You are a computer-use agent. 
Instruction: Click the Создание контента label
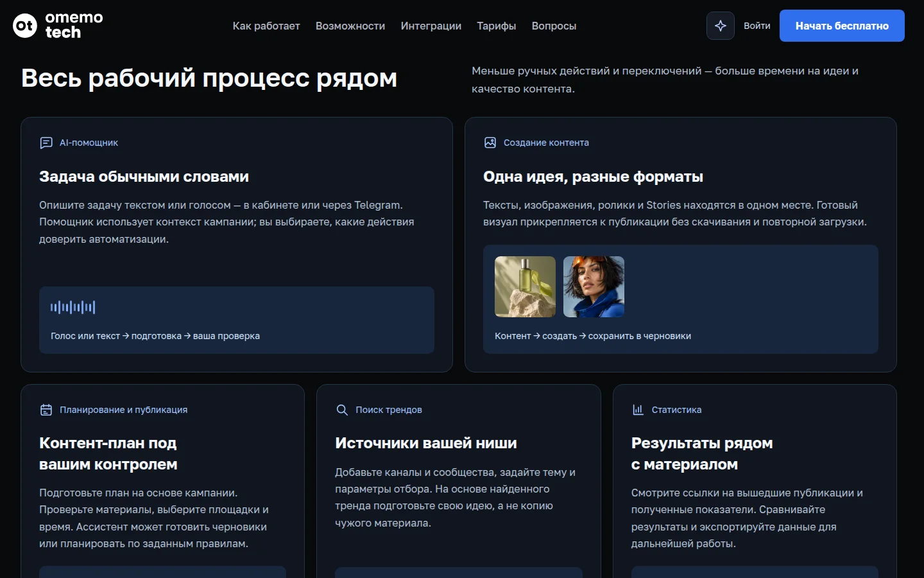pyautogui.click(x=546, y=143)
